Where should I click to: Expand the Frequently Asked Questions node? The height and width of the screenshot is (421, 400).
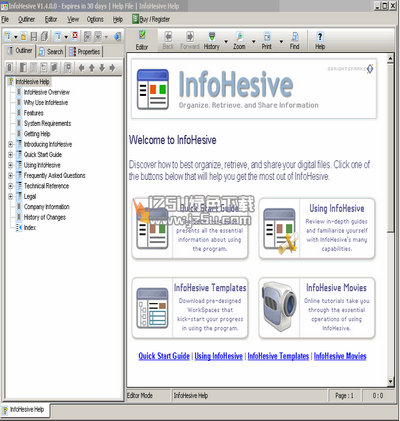click(x=11, y=175)
